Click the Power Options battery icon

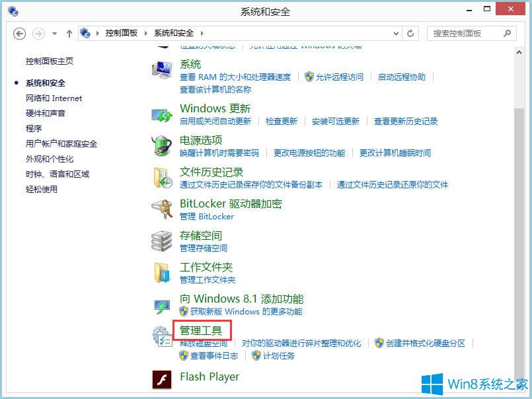pyautogui.click(x=162, y=146)
